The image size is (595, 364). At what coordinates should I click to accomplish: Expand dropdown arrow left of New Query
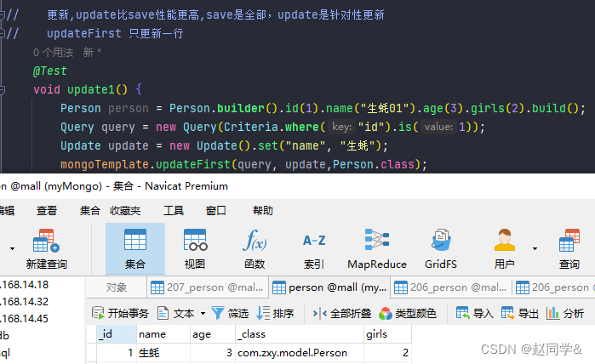(12, 248)
